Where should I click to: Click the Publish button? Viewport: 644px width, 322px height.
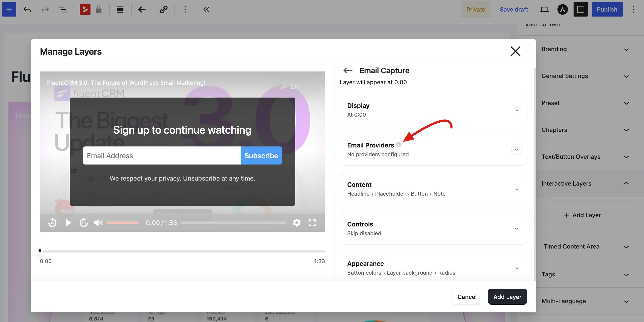coord(607,10)
